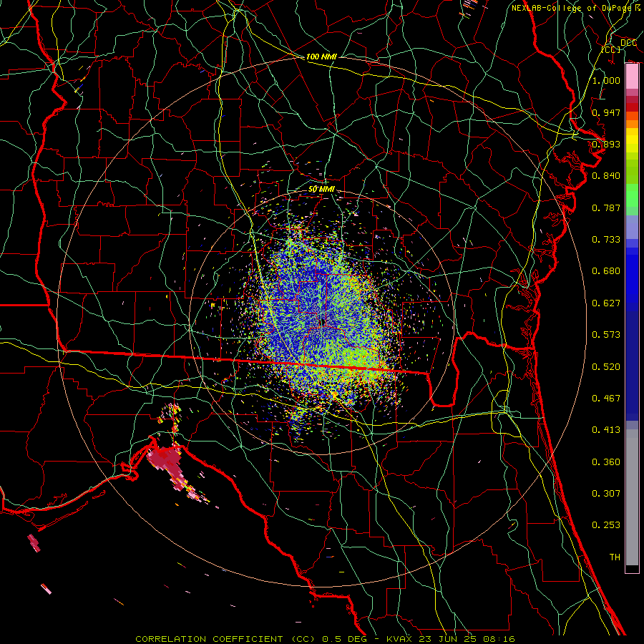Image resolution: width=644 pixels, height=644 pixels.
Task: Click the 50 NMI range ring label
Action: (x=321, y=189)
